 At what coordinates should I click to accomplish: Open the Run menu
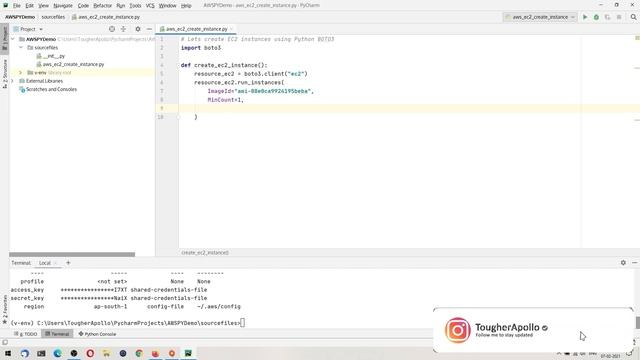click(120, 6)
